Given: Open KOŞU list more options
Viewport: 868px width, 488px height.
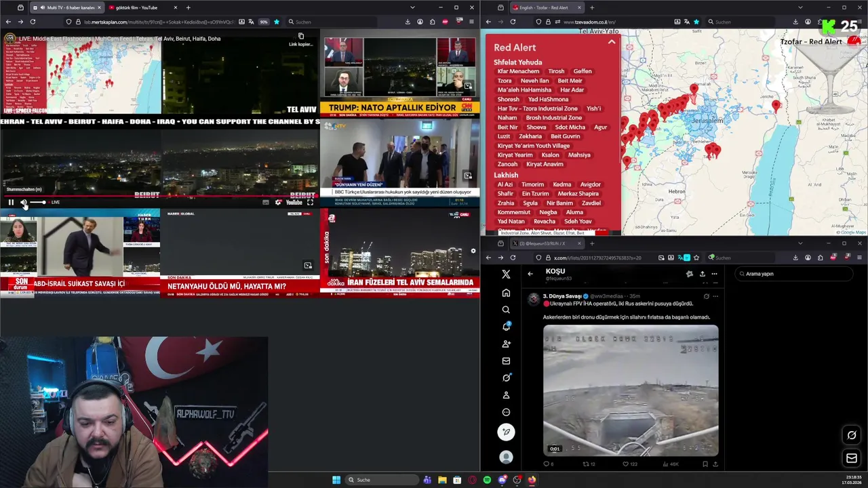Looking at the screenshot, I should tap(714, 274).
